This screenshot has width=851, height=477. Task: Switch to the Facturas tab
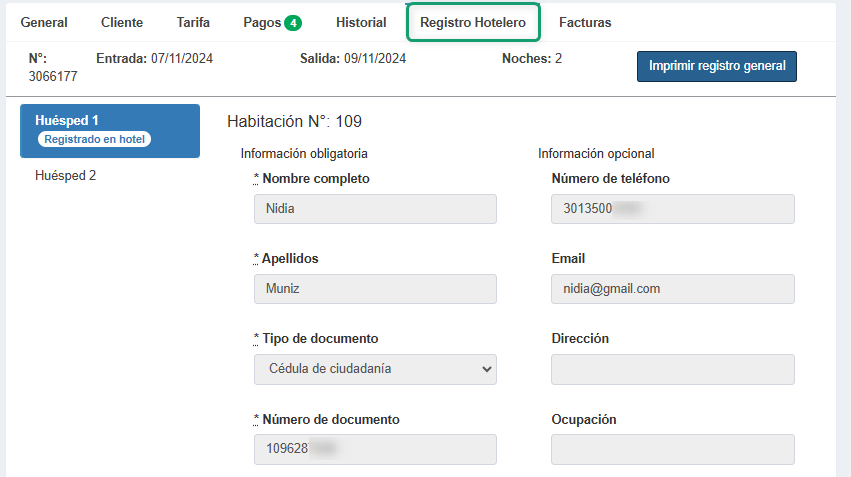[x=585, y=22]
